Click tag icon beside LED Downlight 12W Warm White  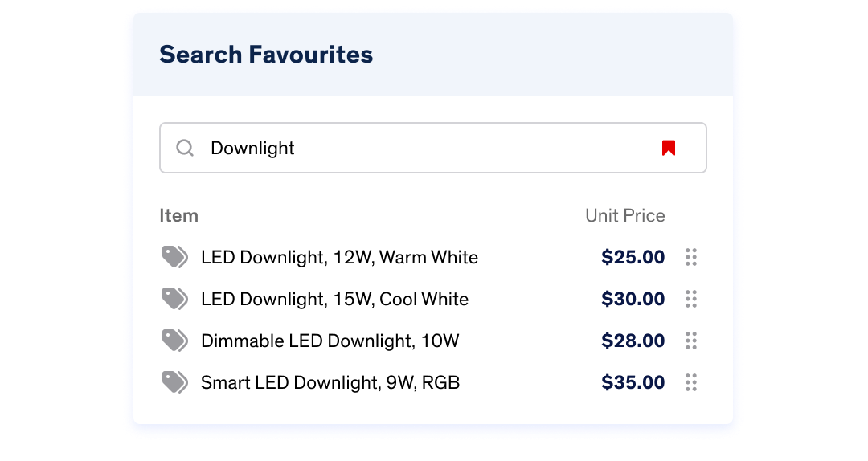click(x=175, y=257)
